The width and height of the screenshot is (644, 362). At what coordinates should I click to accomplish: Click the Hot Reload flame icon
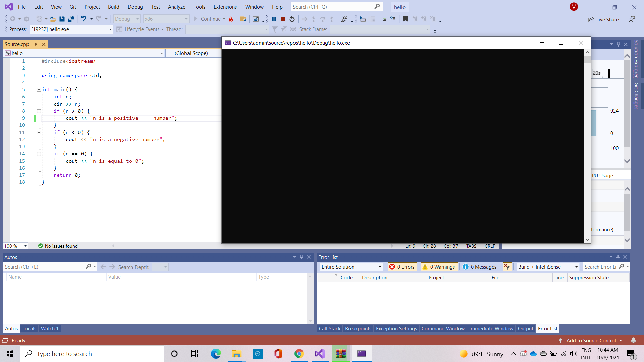click(231, 19)
